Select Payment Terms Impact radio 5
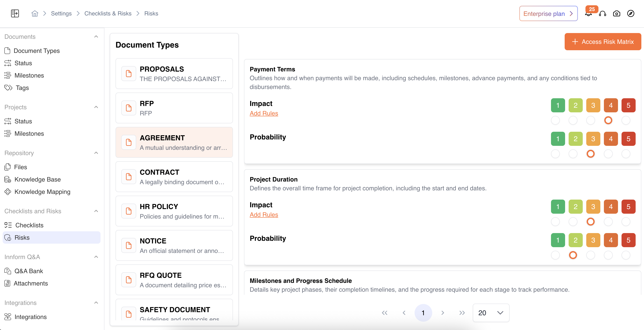The image size is (644, 330). point(626,121)
